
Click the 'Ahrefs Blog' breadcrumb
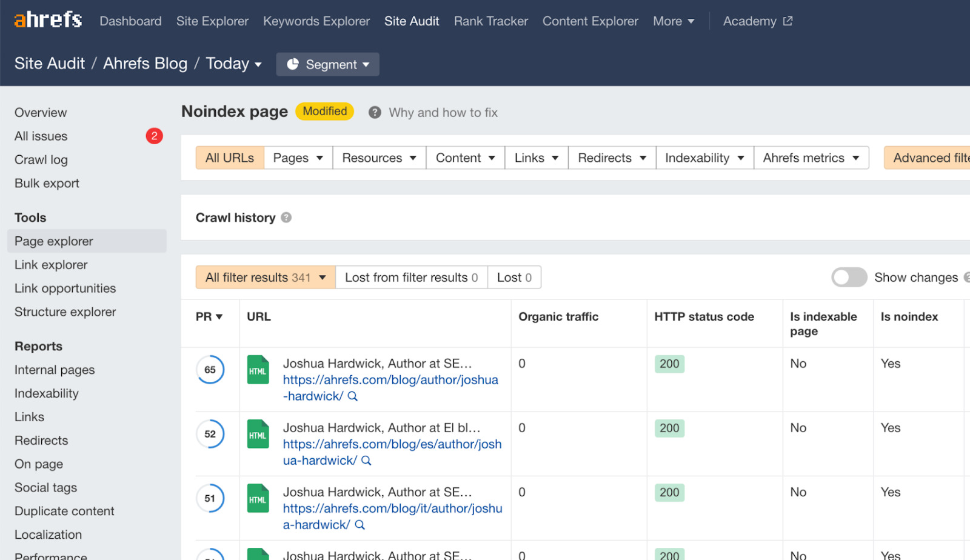pos(145,63)
